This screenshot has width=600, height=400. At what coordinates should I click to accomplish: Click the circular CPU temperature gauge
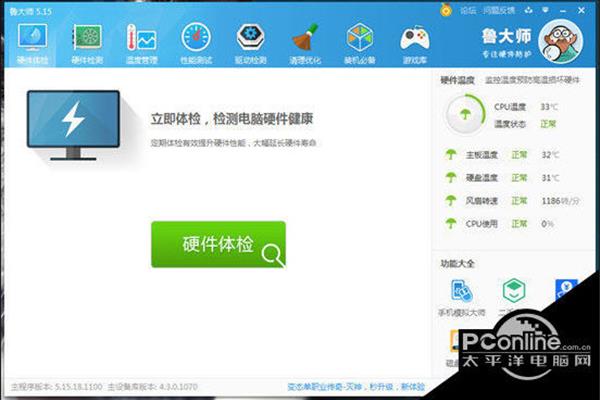465,114
